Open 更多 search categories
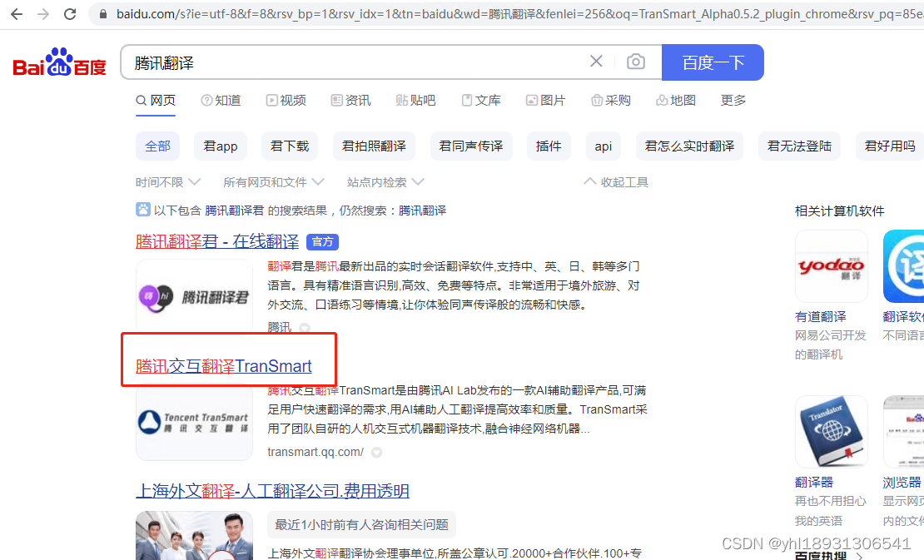The height and width of the screenshot is (560, 924). (x=733, y=100)
